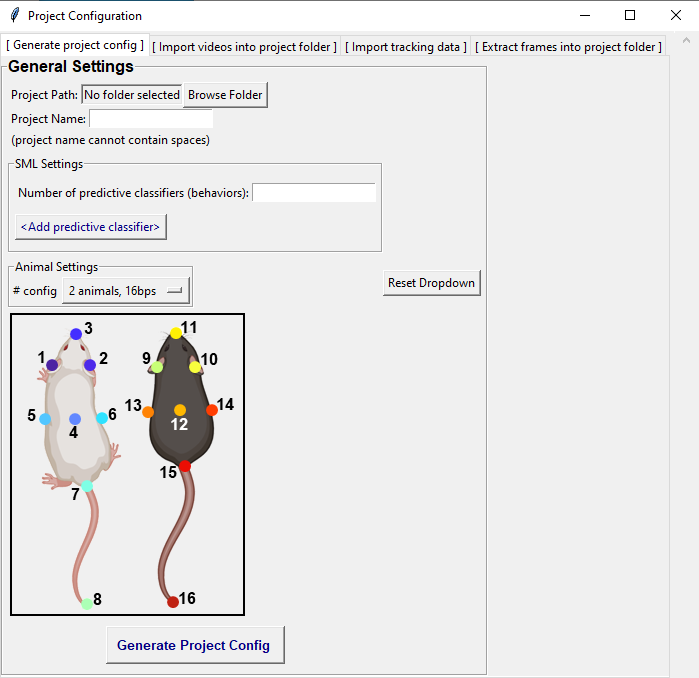Click the Browse Folder button

[x=225, y=95]
